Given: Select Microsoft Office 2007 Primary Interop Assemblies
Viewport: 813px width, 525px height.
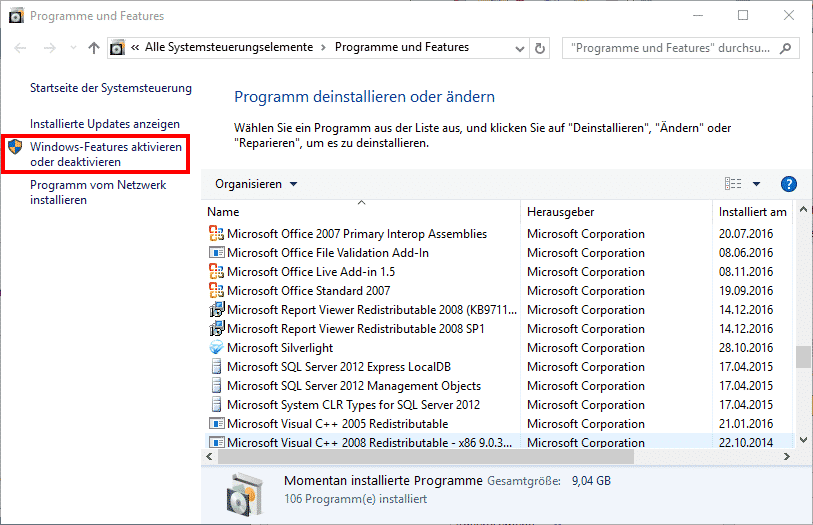Looking at the screenshot, I should [357, 234].
